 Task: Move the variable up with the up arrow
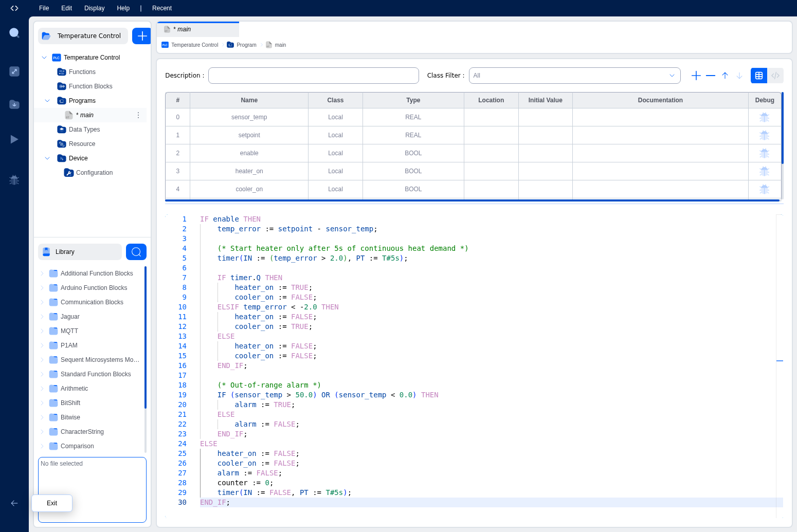(725, 76)
